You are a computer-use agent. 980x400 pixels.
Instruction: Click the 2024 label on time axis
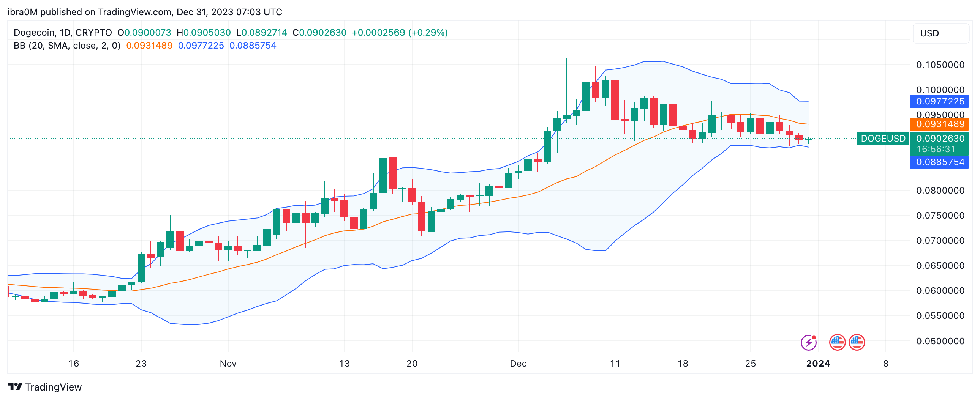click(818, 364)
